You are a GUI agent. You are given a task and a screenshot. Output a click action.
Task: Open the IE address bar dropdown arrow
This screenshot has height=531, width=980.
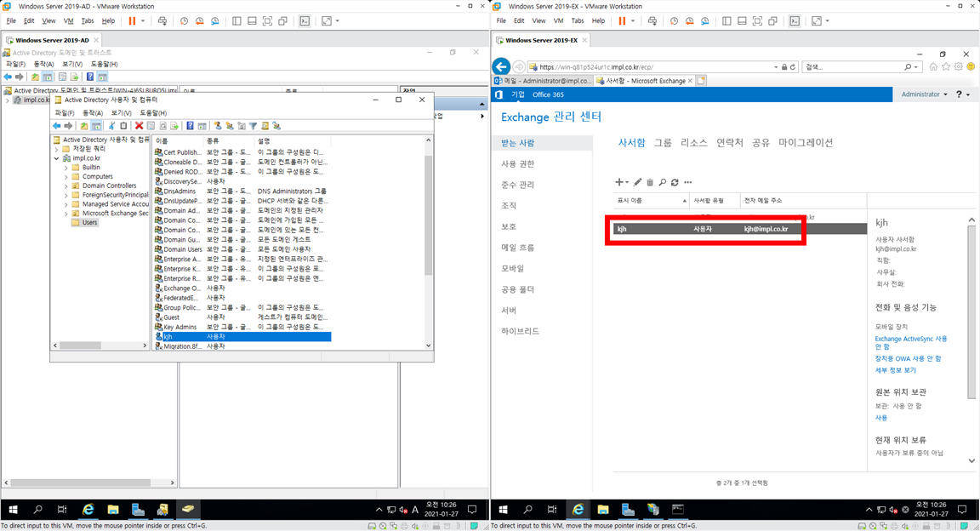pyautogui.click(x=776, y=67)
